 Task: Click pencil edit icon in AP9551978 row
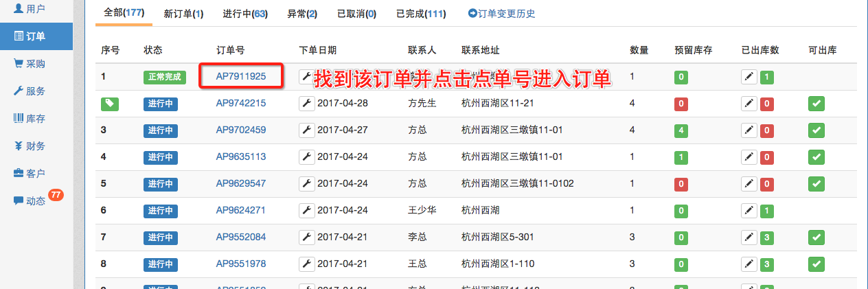(x=749, y=264)
